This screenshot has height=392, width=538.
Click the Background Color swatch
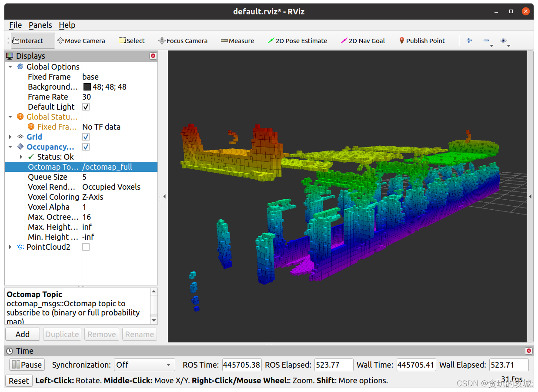[86, 87]
